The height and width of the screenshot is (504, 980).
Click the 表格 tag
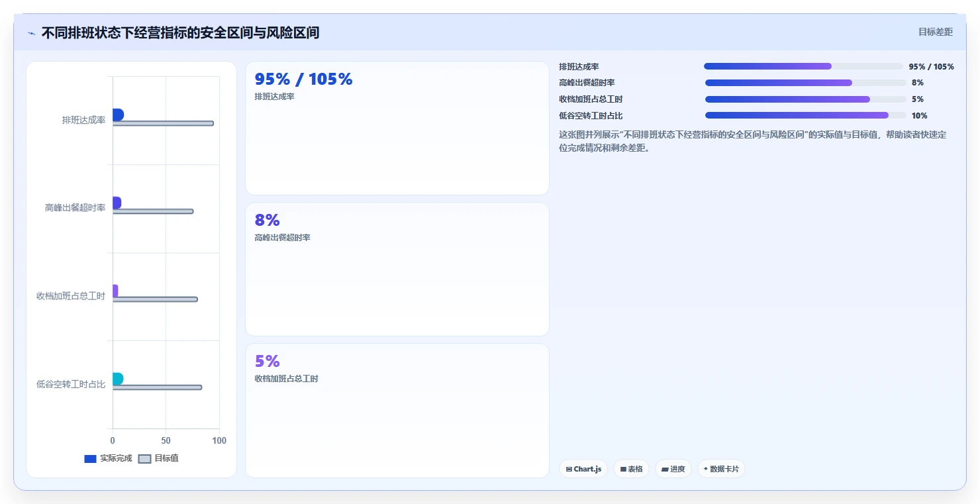(x=632, y=469)
